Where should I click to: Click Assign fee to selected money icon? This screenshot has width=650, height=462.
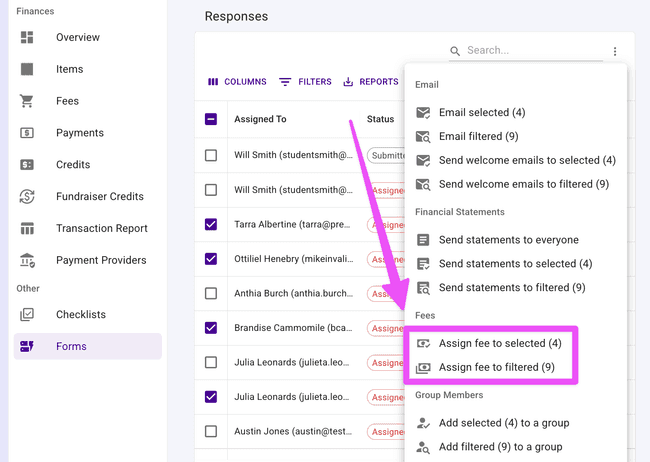point(423,343)
